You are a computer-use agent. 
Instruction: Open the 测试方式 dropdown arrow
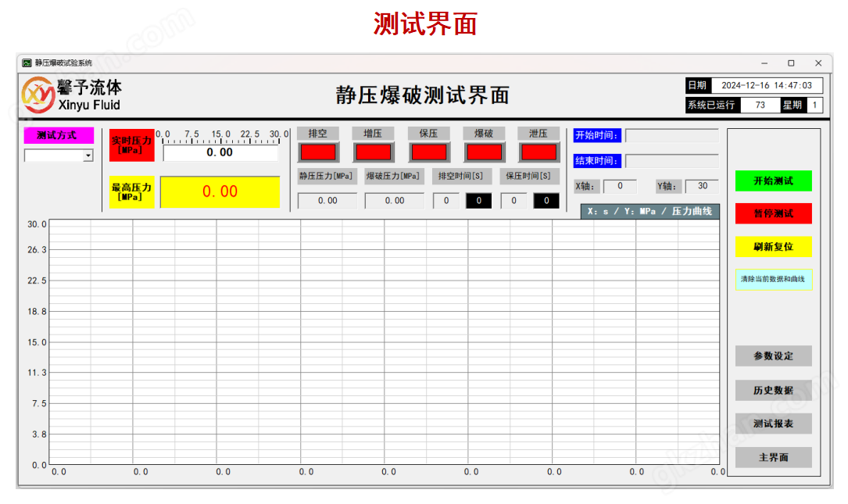88,155
